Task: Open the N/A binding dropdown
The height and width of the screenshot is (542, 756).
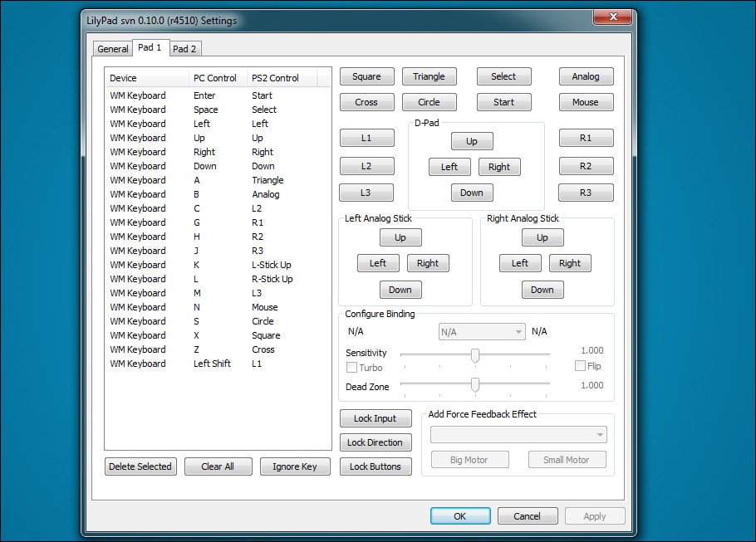Action: tap(482, 332)
